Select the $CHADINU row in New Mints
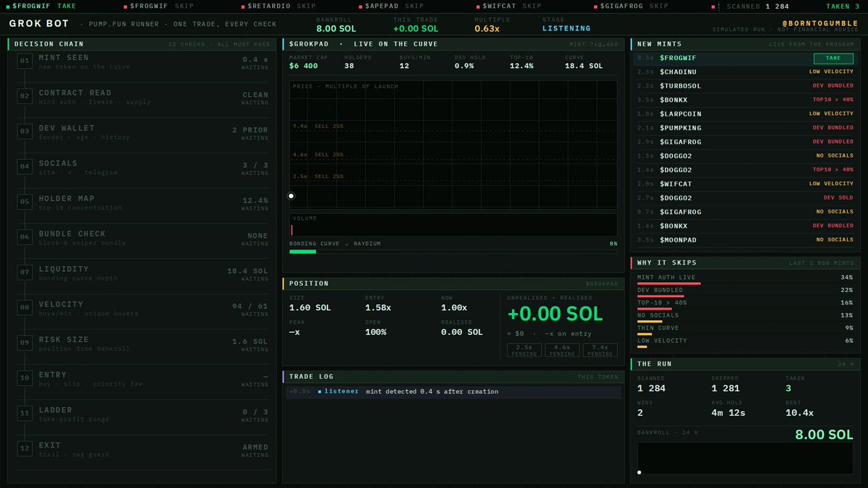This screenshot has width=868, height=488. point(744,72)
